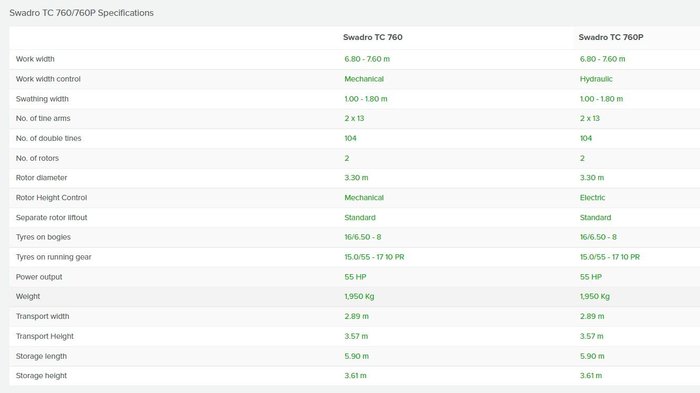Viewport: 700px width, 393px height.
Task: Click the 'Separate rotor liftout' label
Action: [x=51, y=217]
